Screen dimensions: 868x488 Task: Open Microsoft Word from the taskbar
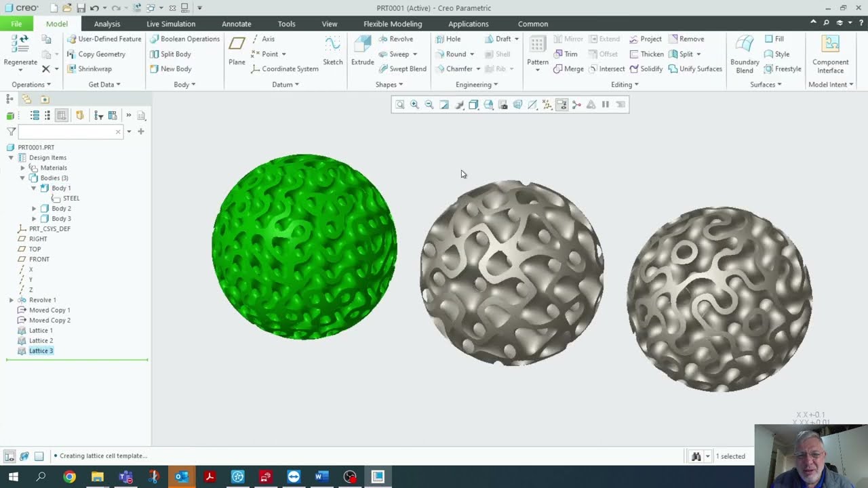321,477
